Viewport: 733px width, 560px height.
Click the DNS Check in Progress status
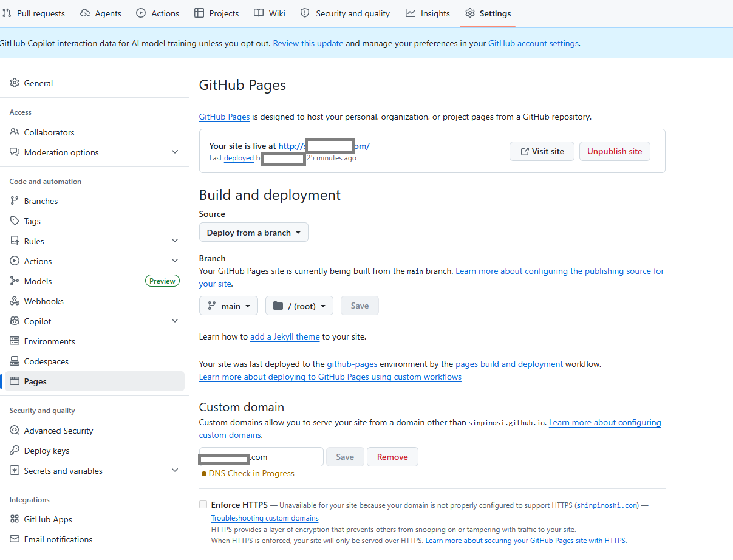(248, 474)
